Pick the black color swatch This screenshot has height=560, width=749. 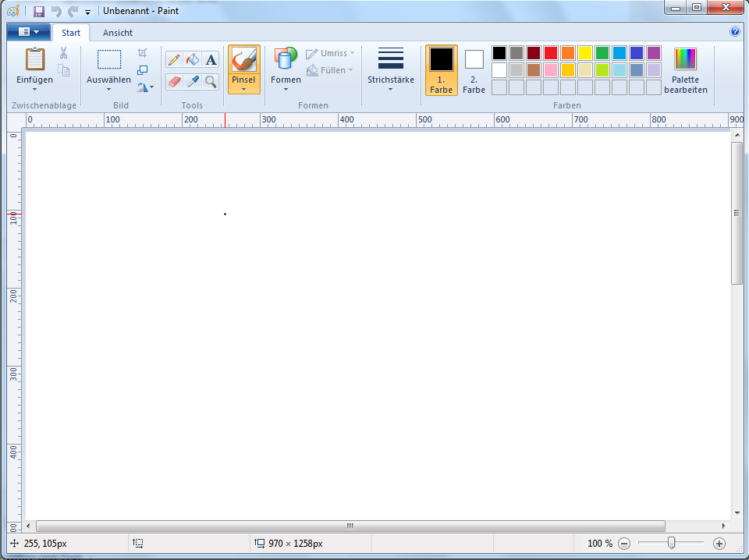(499, 53)
